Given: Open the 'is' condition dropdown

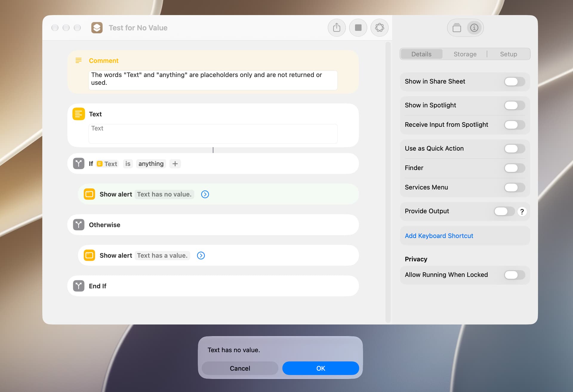Looking at the screenshot, I should [x=128, y=164].
